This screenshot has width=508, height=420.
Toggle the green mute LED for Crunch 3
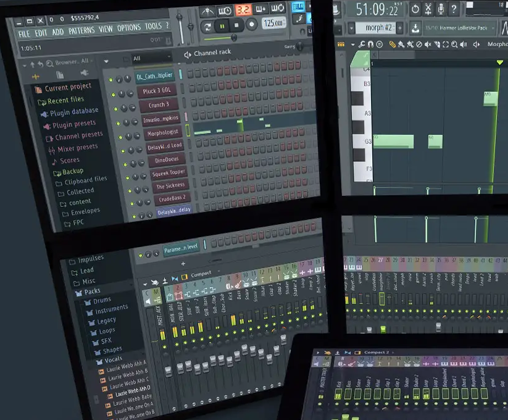(115, 109)
